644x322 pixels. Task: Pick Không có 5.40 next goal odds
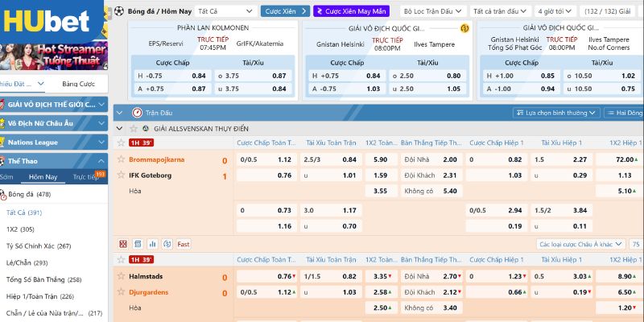tap(431, 191)
